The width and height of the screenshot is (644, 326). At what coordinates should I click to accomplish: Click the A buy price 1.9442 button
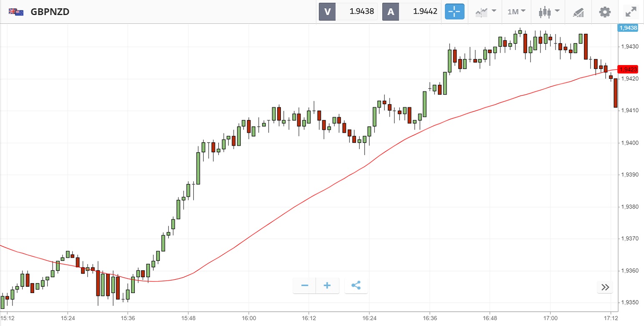[412, 12]
